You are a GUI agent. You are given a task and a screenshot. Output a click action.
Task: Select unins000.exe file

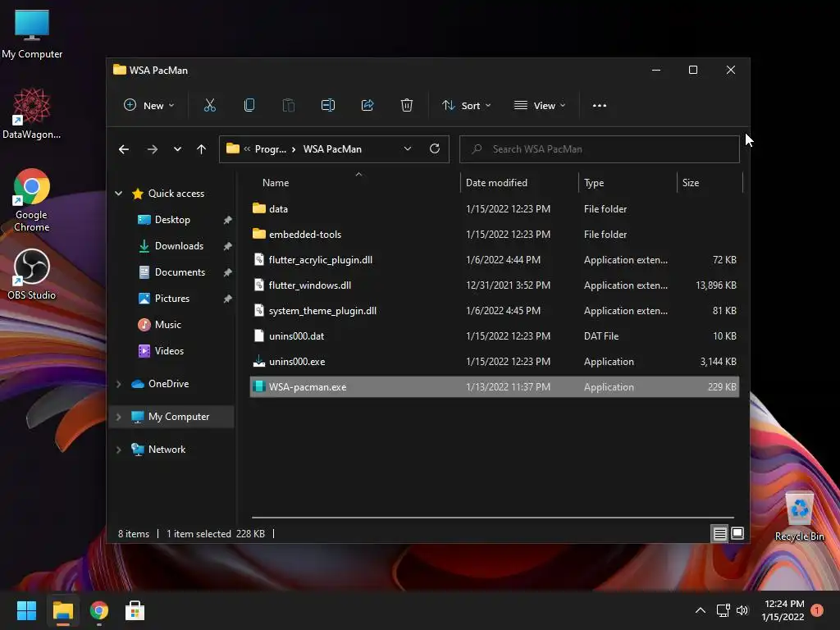point(495,362)
